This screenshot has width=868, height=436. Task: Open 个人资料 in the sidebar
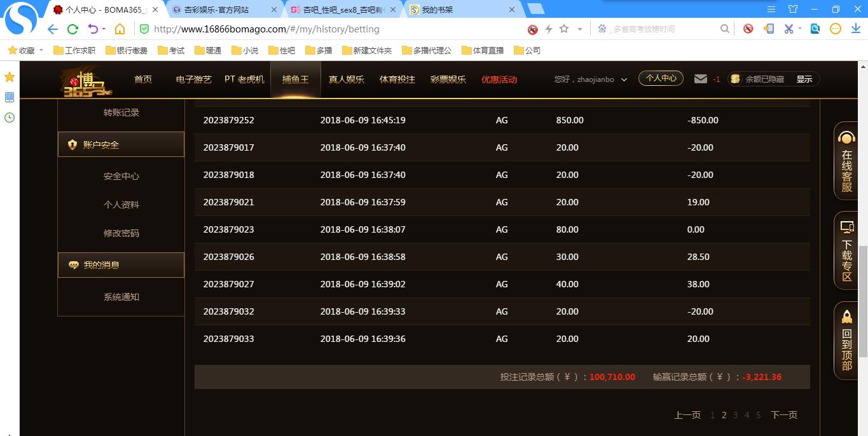[121, 205]
